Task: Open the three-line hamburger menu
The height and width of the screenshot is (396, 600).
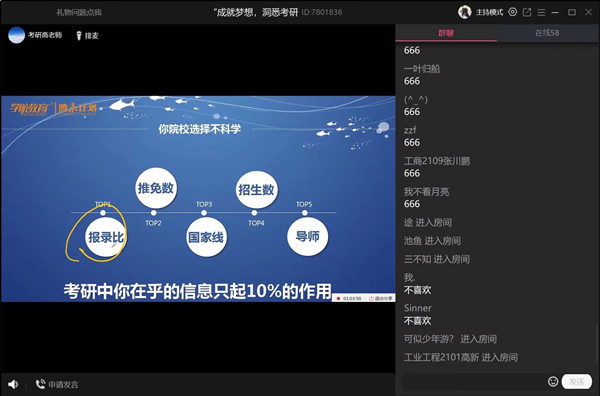Action: pos(541,13)
